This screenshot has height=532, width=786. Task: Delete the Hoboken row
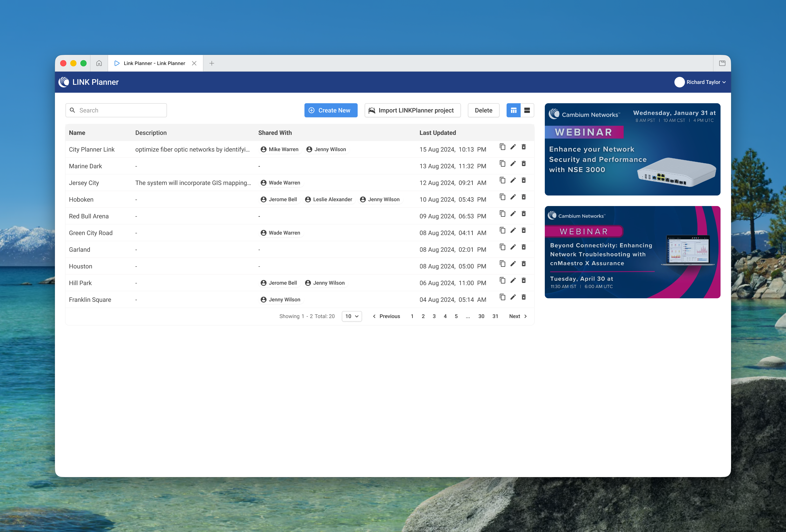[523, 197]
